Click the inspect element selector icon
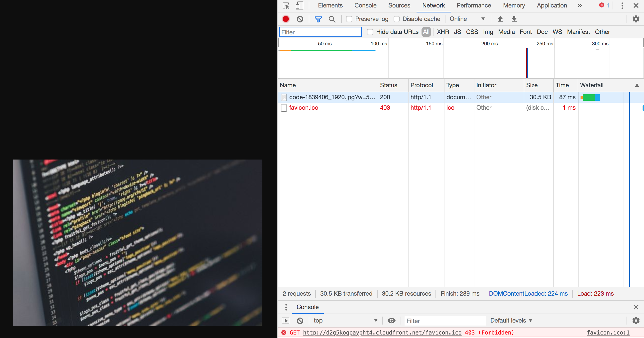The image size is (644, 338). [x=286, y=5]
